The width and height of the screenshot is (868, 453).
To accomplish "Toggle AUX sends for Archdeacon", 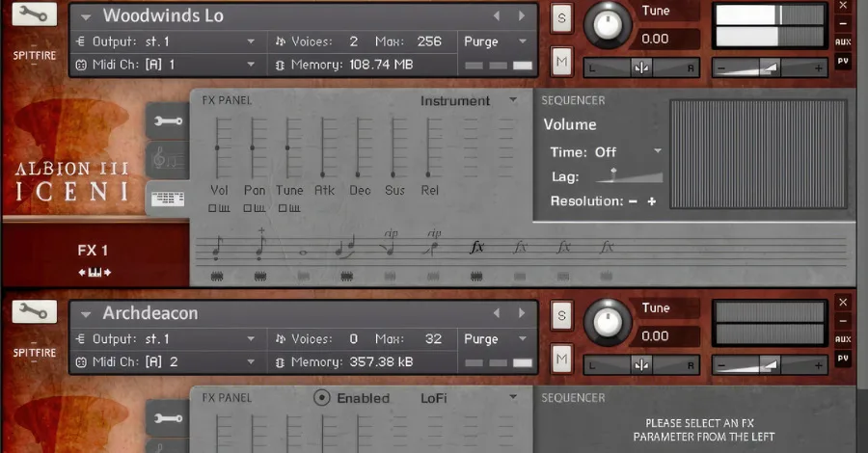I will 843,339.
